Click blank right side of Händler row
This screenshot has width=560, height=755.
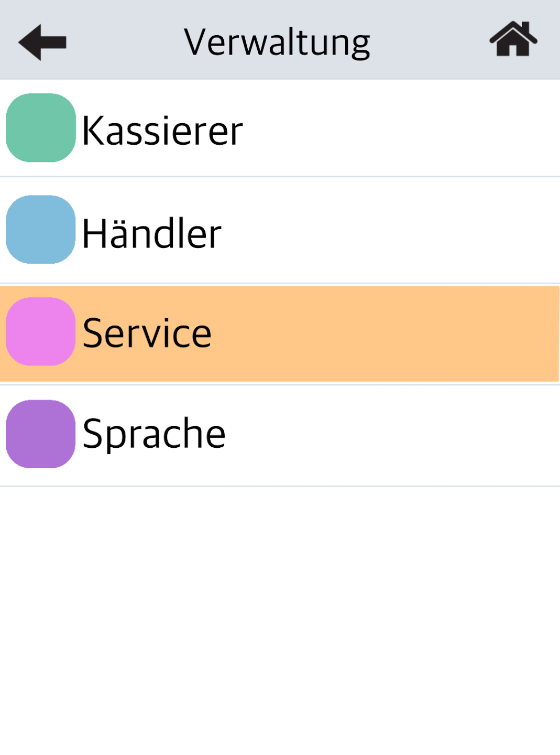(x=390, y=231)
